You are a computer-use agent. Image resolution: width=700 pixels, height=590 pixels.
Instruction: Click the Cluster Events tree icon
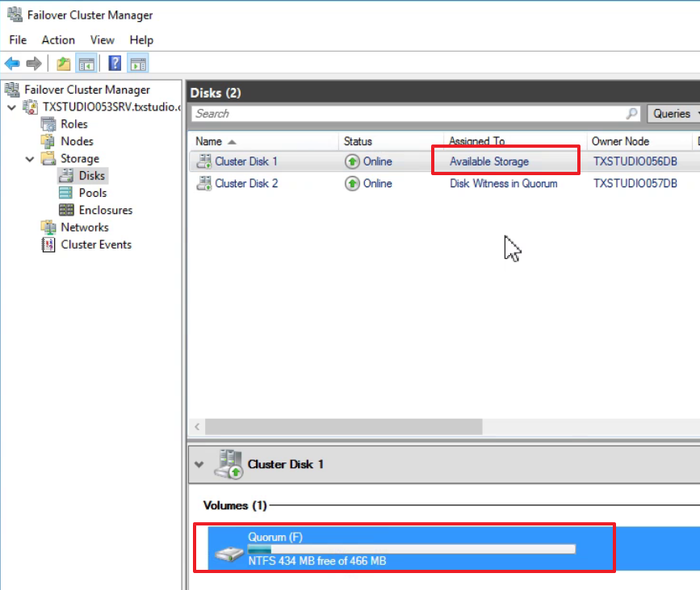48,245
